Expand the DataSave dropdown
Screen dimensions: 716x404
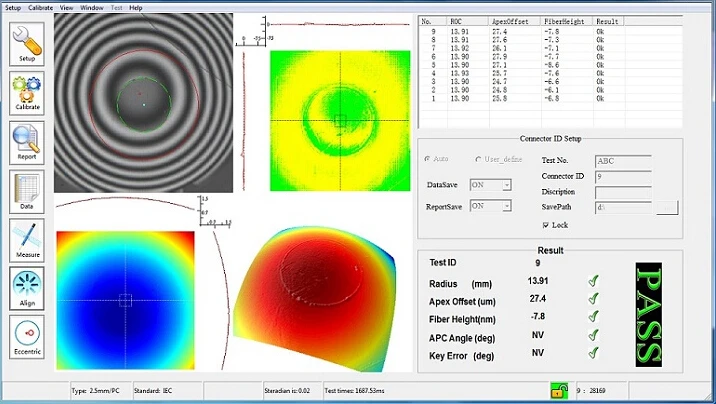click(505, 184)
